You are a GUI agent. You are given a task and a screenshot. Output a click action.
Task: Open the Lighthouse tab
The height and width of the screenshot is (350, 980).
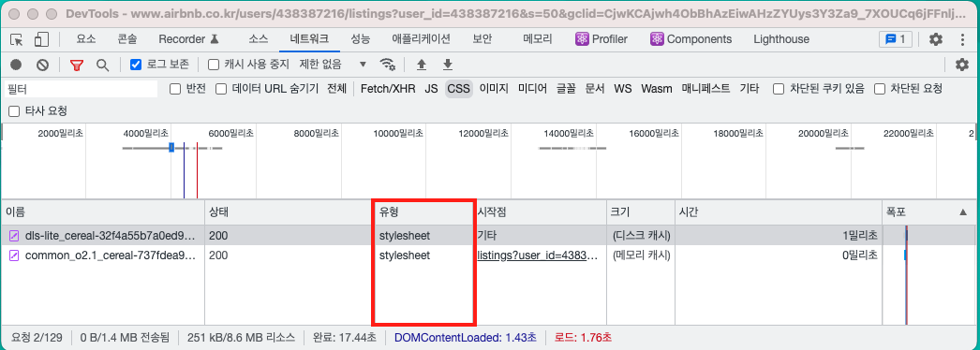point(781,39)
